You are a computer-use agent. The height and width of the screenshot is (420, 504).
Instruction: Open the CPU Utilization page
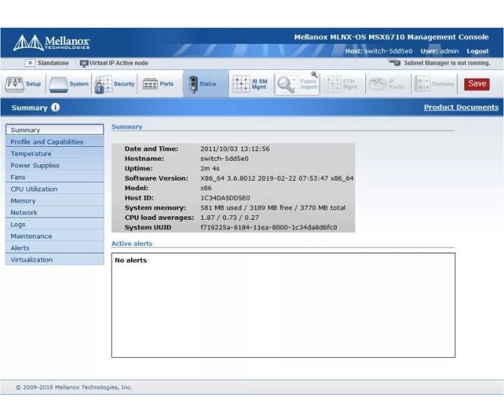(55, 189)
